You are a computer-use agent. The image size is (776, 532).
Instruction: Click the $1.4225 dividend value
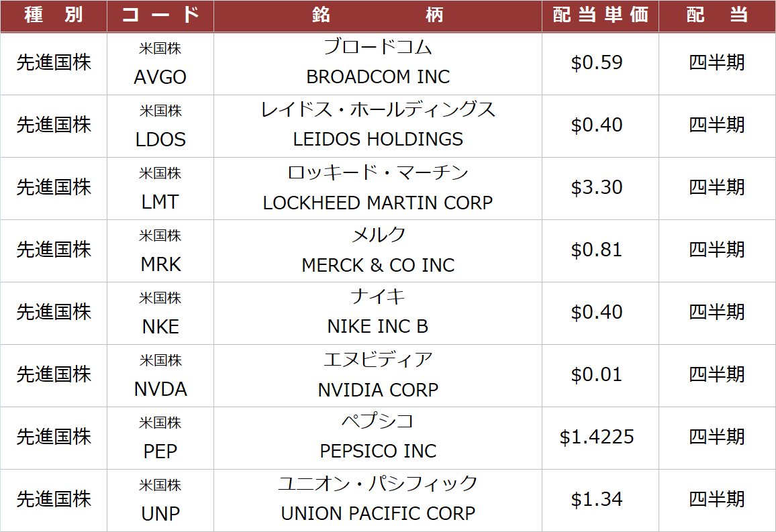tap(597, 437)
